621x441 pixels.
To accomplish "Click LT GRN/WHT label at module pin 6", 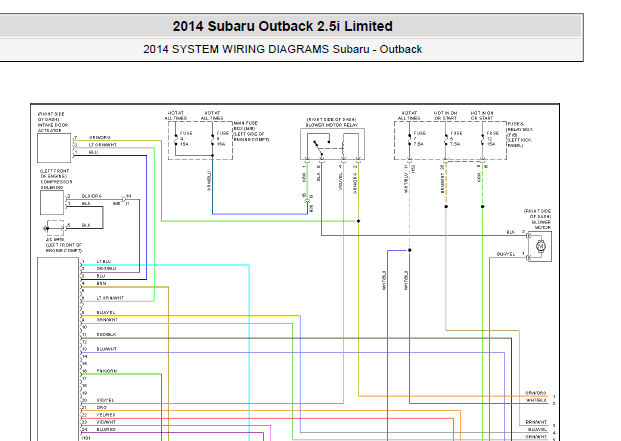I will pos(110,298).
